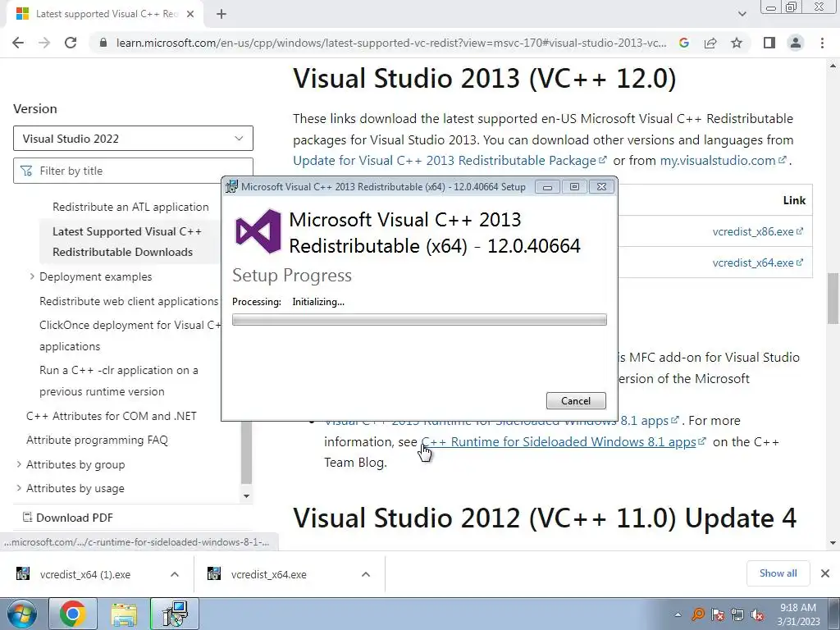Share this page via share icon

coord(710,43)
